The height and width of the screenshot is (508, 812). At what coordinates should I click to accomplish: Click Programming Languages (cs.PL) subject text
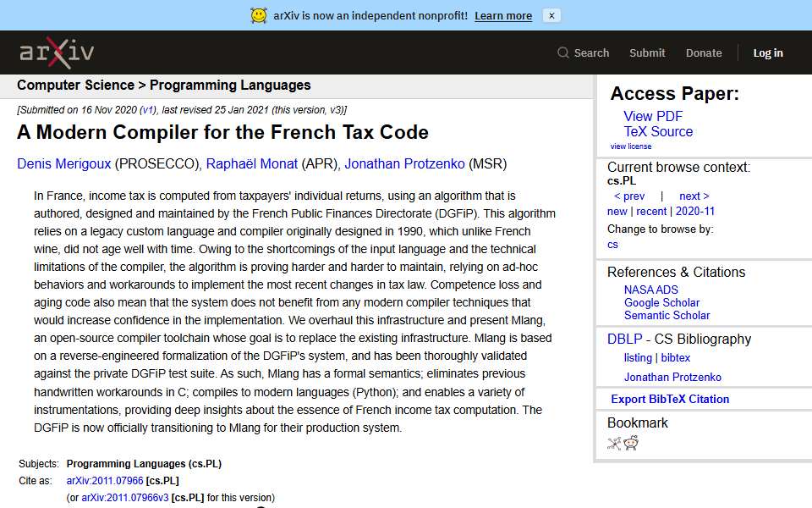(x=144, y=464)
